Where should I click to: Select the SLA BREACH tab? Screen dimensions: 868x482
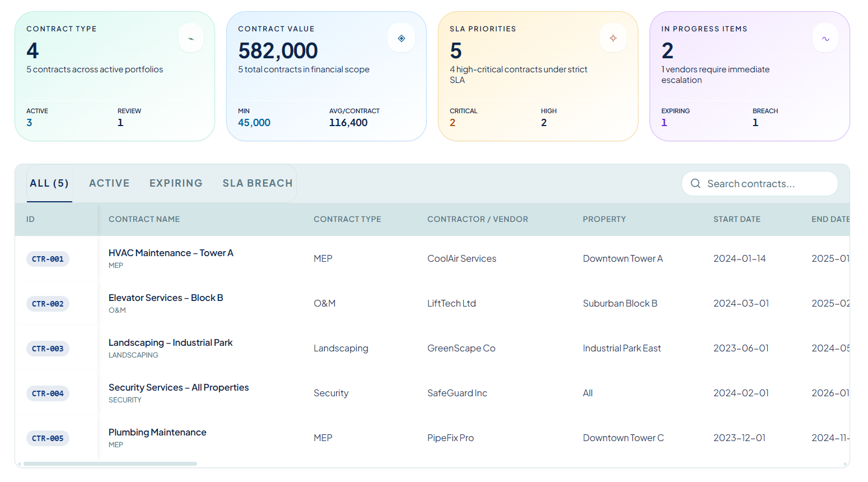point(258,183)
